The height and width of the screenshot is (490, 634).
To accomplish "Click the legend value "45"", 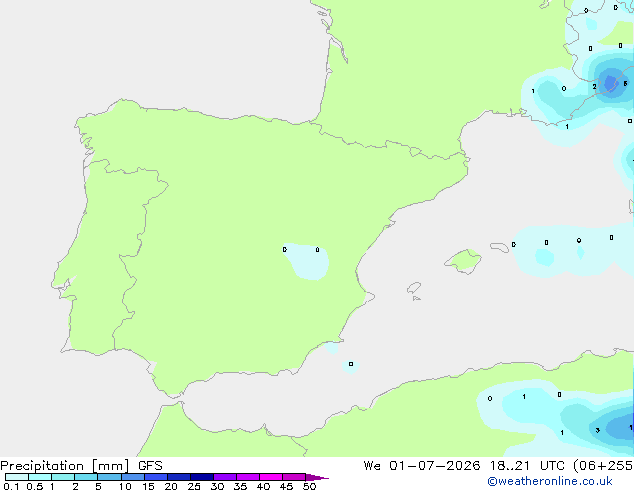I will 286,486.
